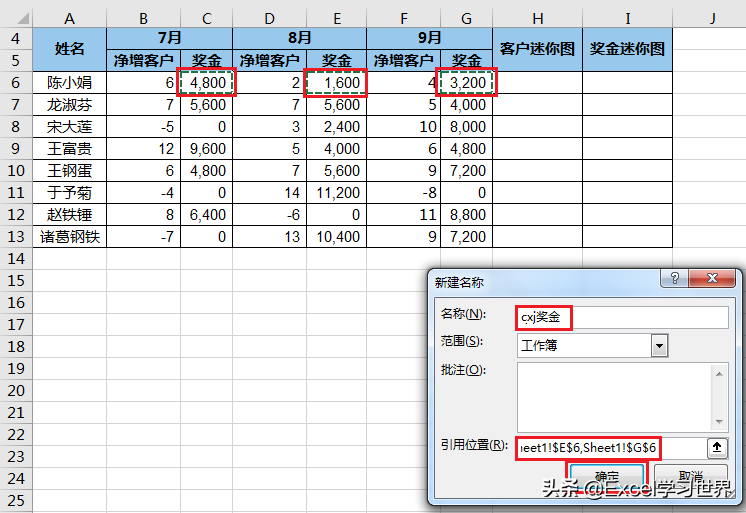Click the select-all corner triangle of the sheet
746x513 pixels.
coord(21,19)
